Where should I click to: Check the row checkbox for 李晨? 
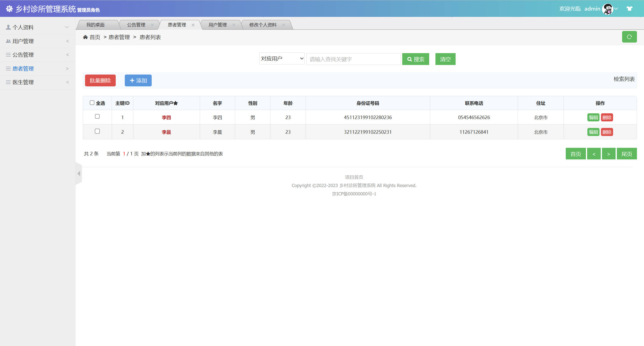pyautogui.click(x=97, y=131)
